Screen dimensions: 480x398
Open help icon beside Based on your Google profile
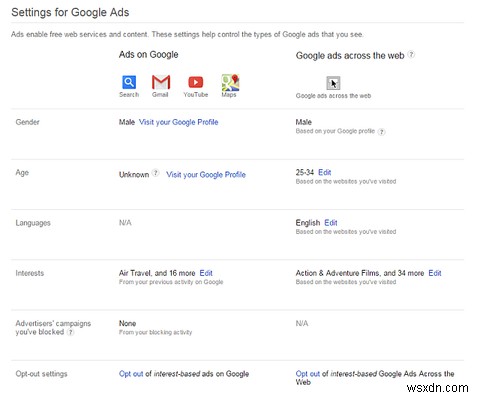point(382,132)
